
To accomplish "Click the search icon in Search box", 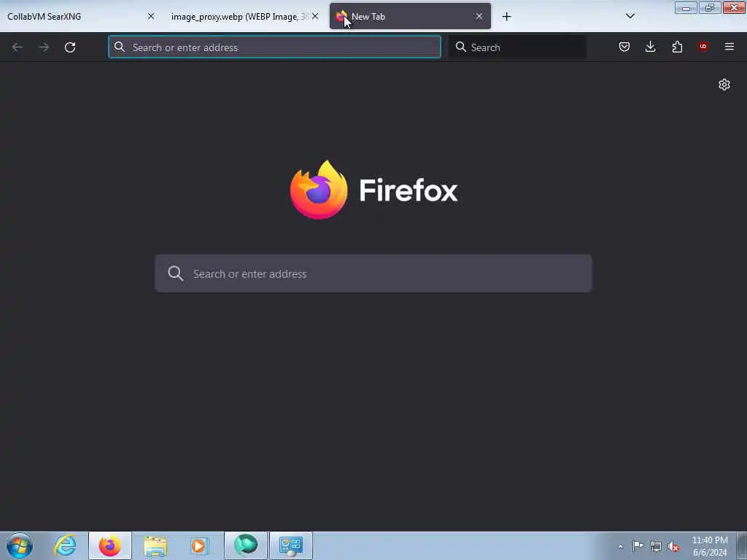I will click(461, 47).
